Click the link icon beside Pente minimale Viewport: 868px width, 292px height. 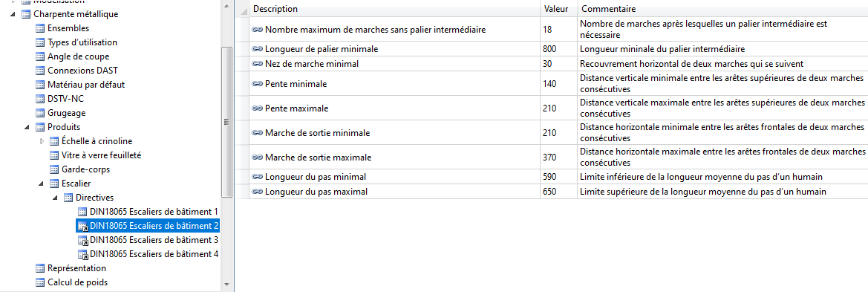point(258,84)
